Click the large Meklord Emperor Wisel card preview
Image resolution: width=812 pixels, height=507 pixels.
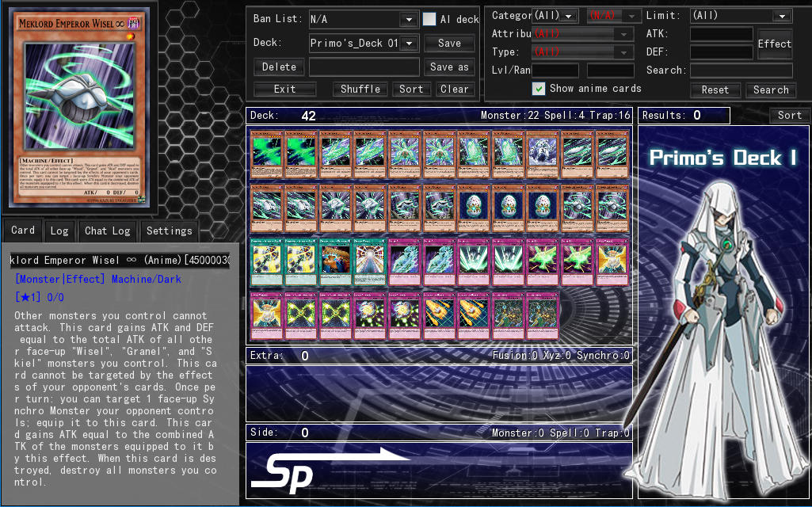[x=79, y=109]
